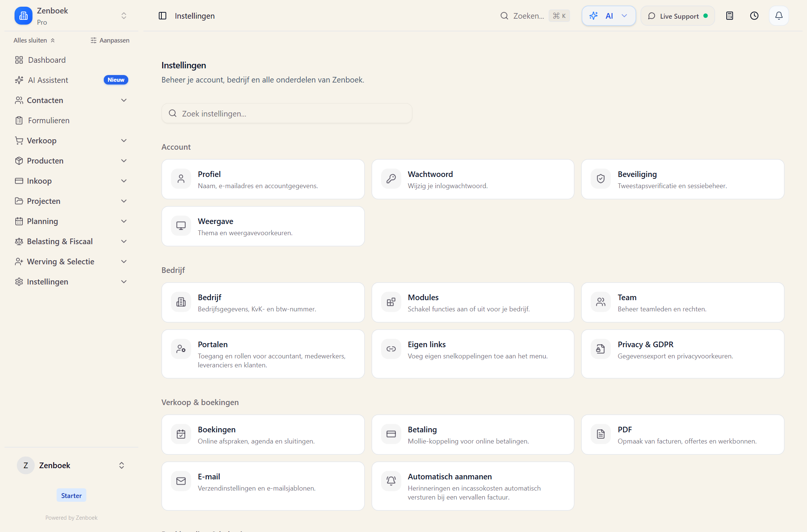Open Planning in sidebar
Screen dimensions: 807x532
(x=71, y=221)
